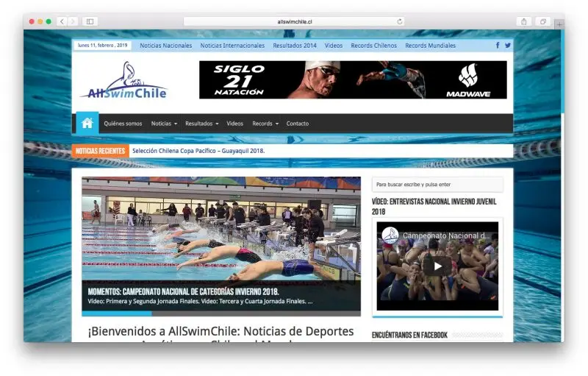The height and width of the screenshot is (376, 588).
Task: Open Records Mundiales top link
Action: coord(431,46)
